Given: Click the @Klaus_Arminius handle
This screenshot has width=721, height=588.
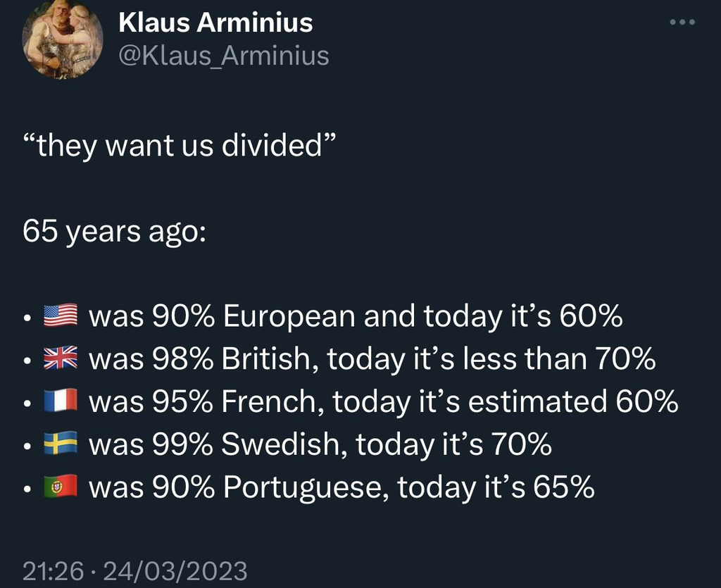Looking at the screenshot, I should pos(224,55).
